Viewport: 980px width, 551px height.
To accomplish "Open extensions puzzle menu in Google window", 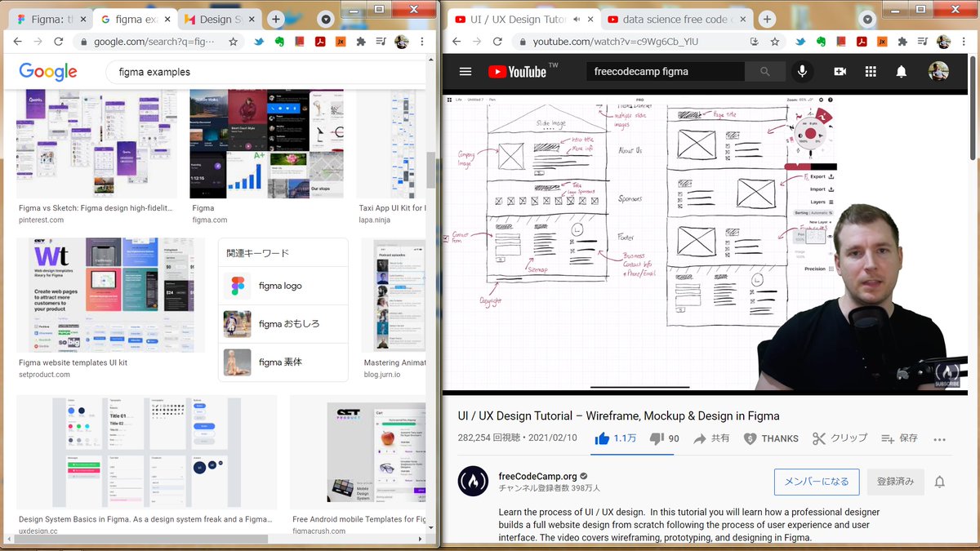I will [361, 42].
